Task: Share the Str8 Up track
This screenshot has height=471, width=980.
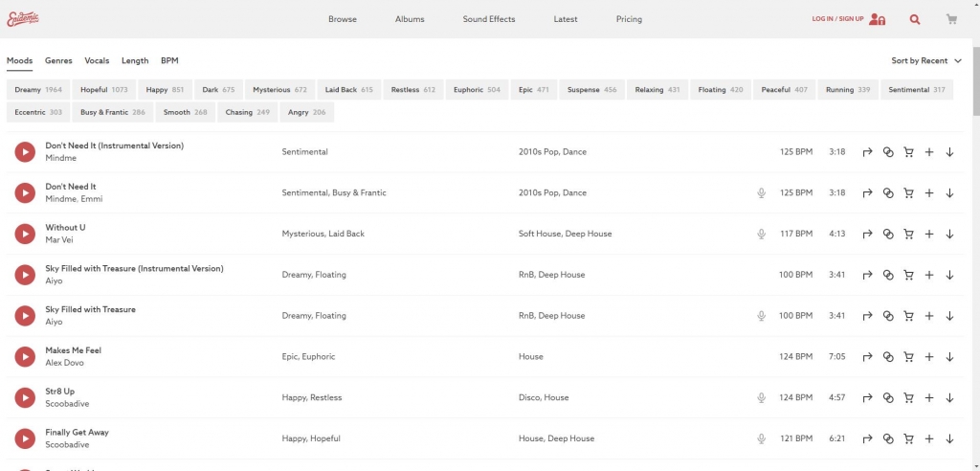Action: 867,398
